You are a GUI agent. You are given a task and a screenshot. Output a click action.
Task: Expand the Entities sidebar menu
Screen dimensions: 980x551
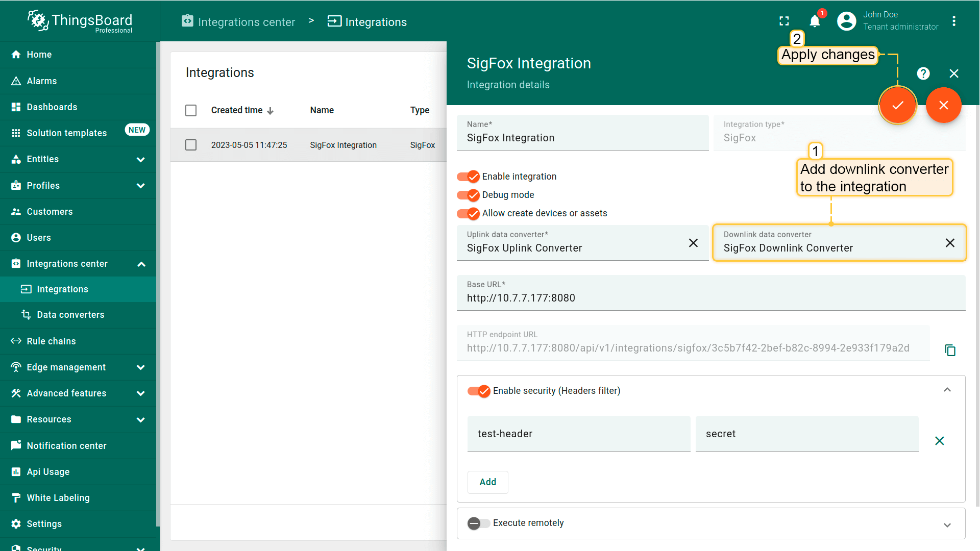pos(140,159)
